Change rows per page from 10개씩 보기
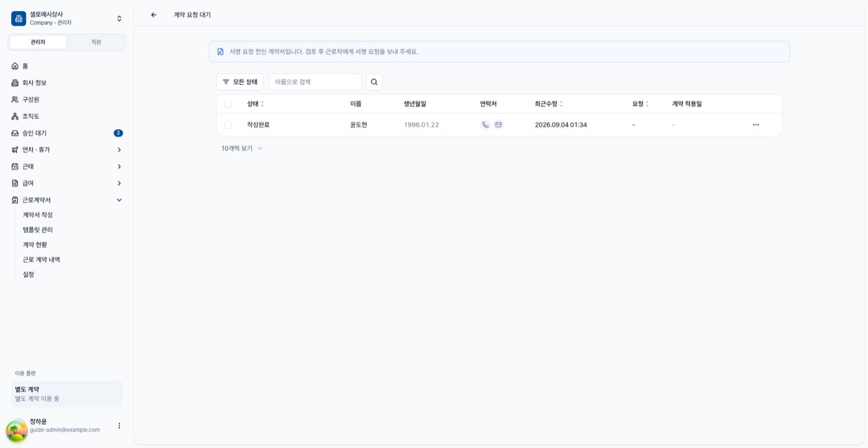The image size is (868, 448). (x=242, y=148)
